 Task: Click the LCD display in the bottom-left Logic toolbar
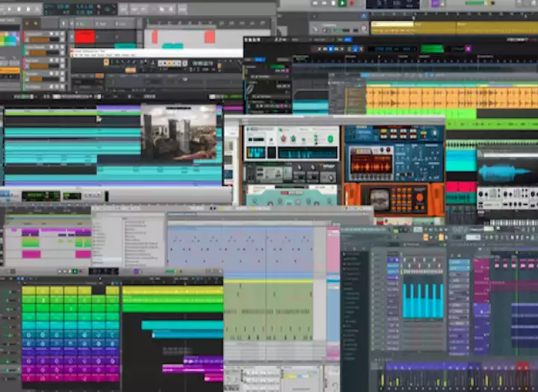(x=104, y=271)
